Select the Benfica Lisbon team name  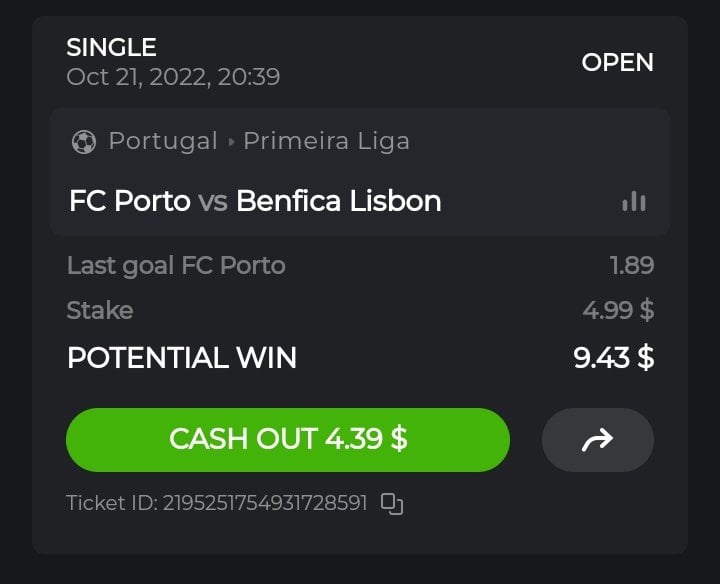coord(338,201)
